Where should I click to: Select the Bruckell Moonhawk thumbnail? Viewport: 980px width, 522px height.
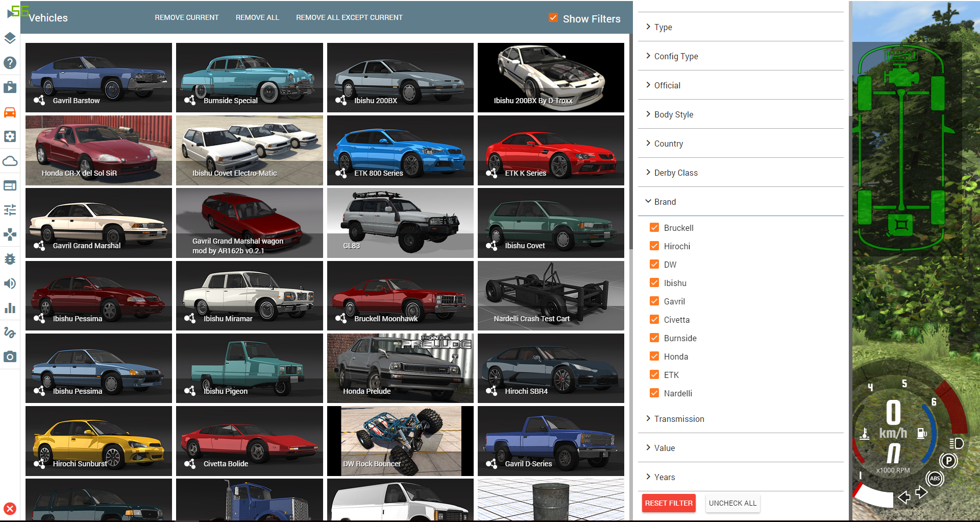coord(400,296)
